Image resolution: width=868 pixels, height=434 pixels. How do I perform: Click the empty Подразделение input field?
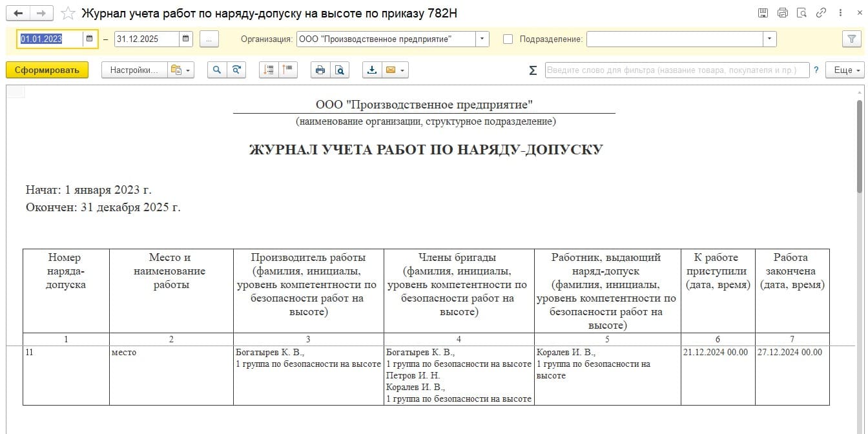(x=674, y=39)
